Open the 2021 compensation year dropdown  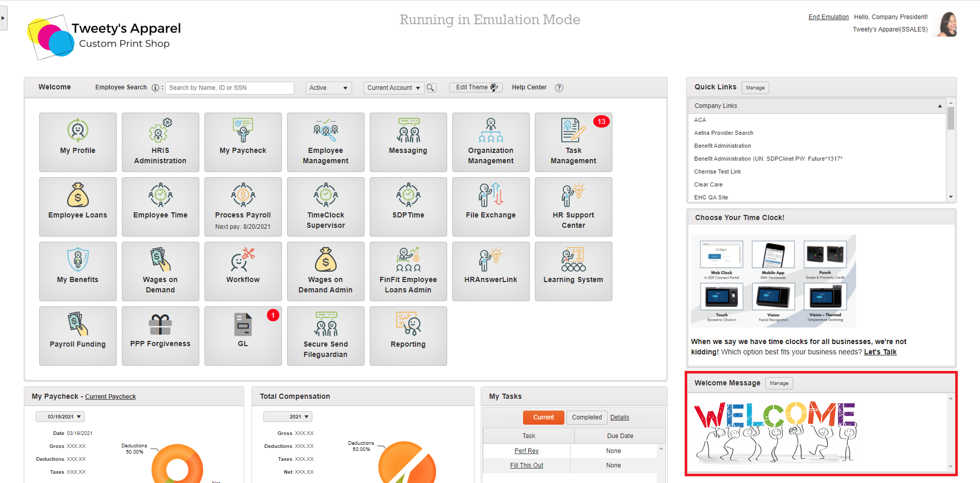click(x=288, y=417)
